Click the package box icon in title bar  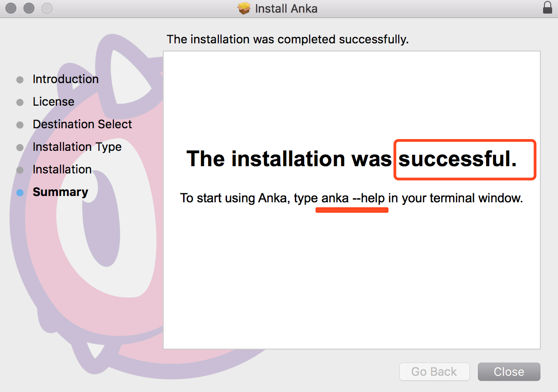tap(244, 8)
